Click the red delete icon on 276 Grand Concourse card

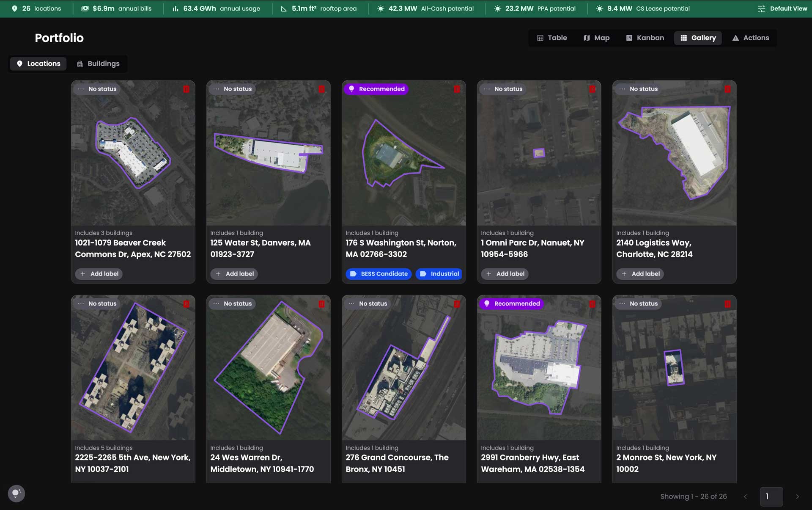(x=457, y=304)
